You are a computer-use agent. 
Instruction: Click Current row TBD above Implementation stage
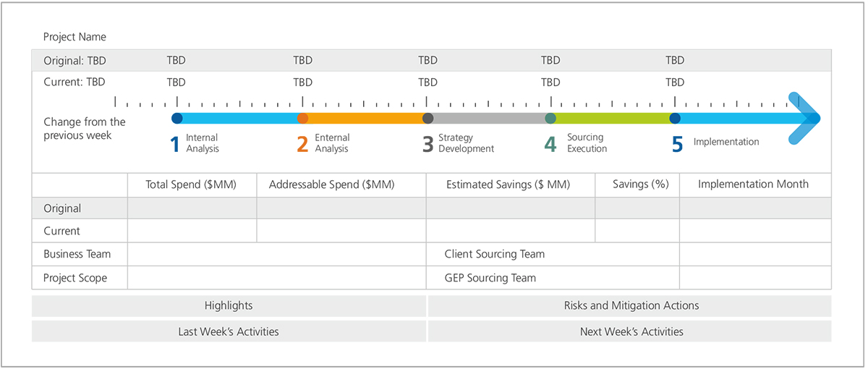click(x=675, y=82)
